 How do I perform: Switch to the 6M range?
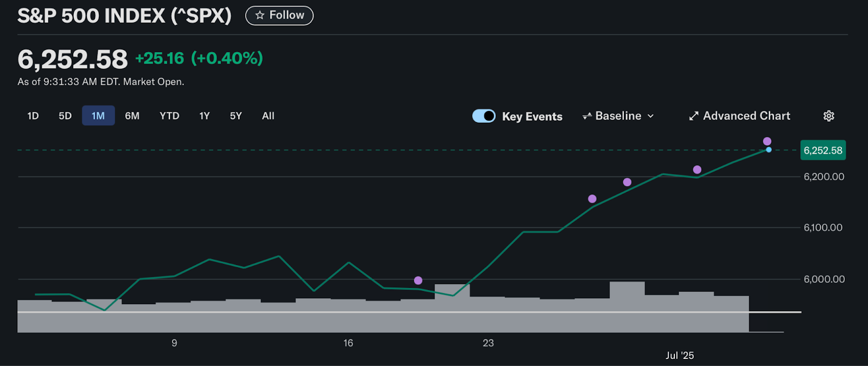click(132, 116)
